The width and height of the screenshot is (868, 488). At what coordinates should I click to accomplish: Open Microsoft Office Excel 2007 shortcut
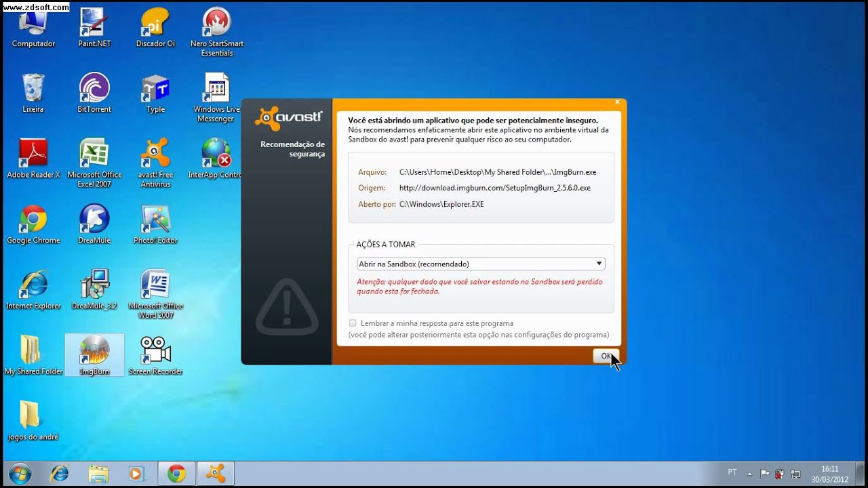click(x=94, y=163)
